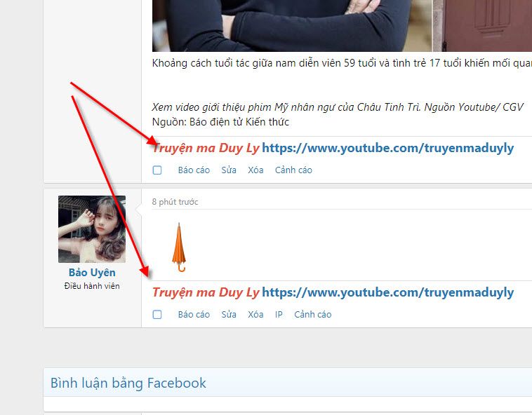The width and height of the screenshot is (532, 415).
Task: Report the Châu Tinh Trì article post via 'Báo cáo'
Action: (x=194, y=170)
